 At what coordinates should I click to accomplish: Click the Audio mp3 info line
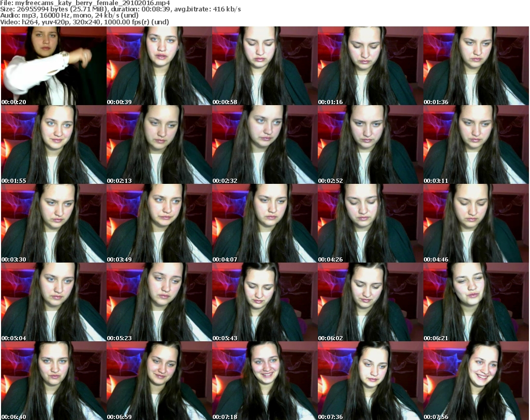pos(69,16)
